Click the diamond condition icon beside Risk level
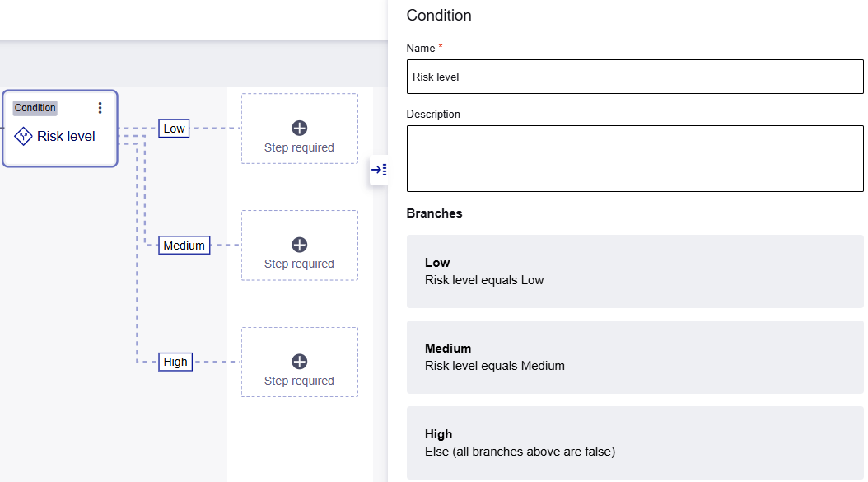The width and height of the screenshot is (868, 482). (x=23, y=135)
